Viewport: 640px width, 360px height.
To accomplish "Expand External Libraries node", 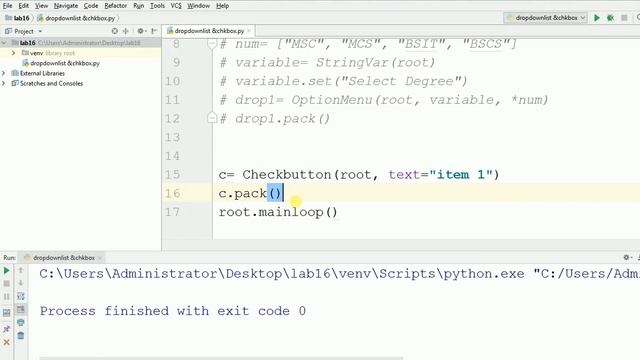I will pyautogui.click(x=4, y=73).
